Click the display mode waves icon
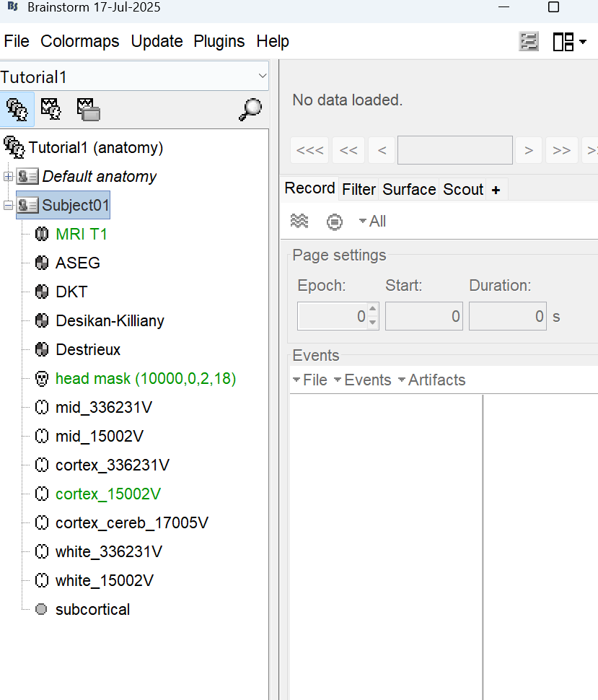Screen dimensions: 598x700 [299, 222]
